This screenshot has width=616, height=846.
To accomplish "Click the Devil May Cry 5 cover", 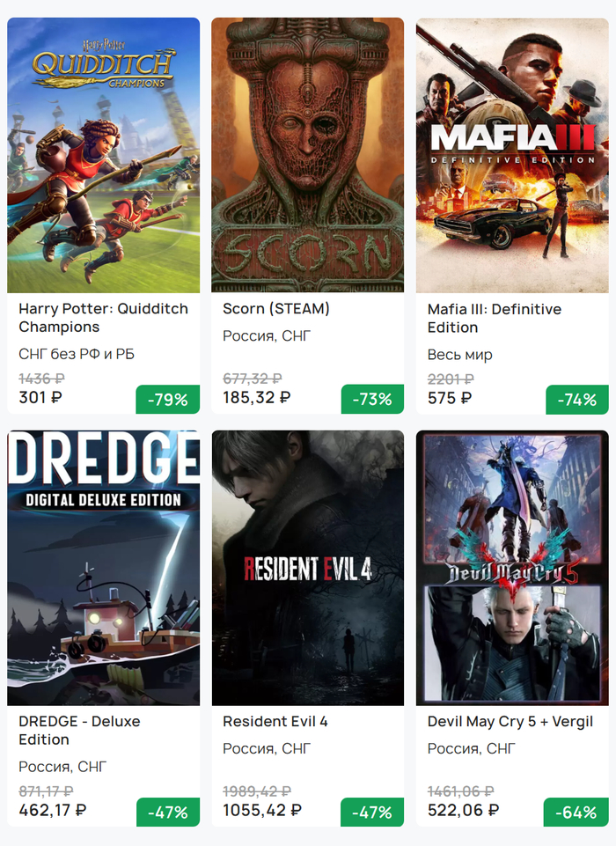I will (x=512, y=568).
